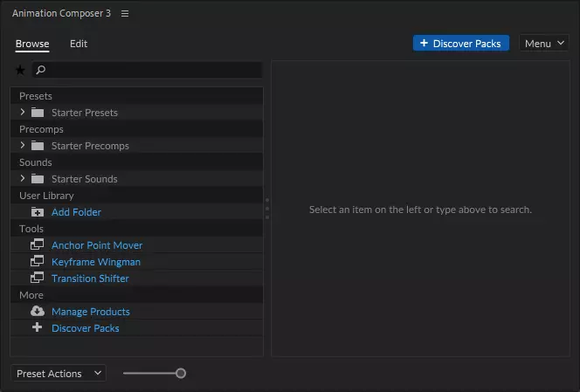Click the Starter Precomps folder icon
The image size is (580, 392).
38,145
